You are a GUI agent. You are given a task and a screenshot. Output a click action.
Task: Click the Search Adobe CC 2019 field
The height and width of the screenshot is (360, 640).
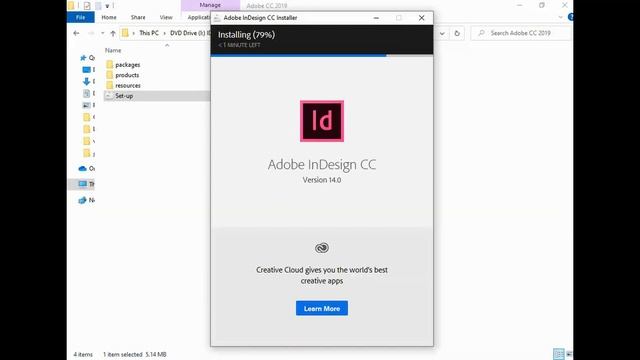click(520, 33)
